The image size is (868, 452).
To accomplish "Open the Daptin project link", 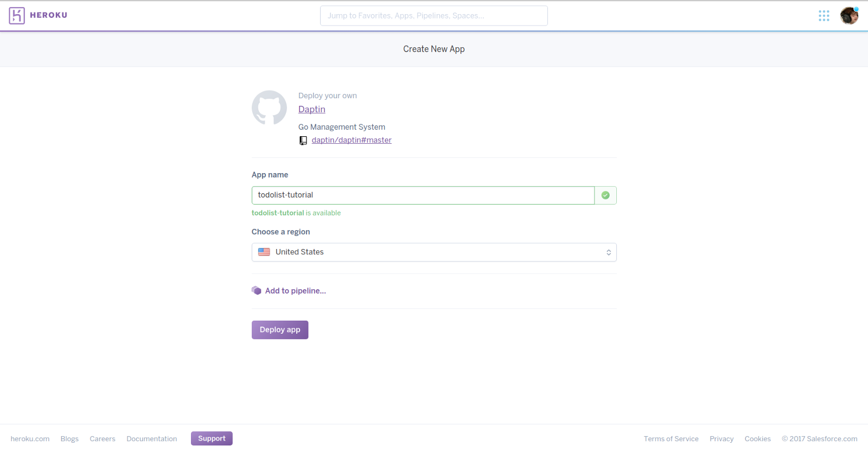I will [312, 109].
